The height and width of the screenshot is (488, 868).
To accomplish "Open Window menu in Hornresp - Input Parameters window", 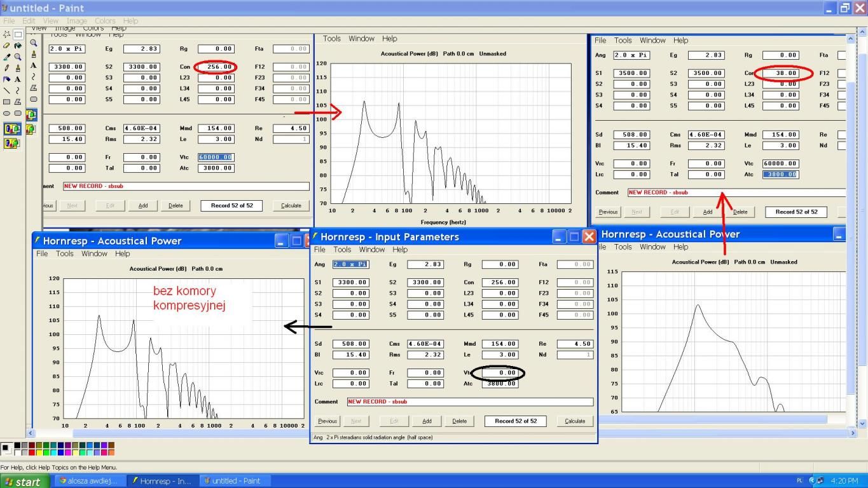I will tap(372, 250).
